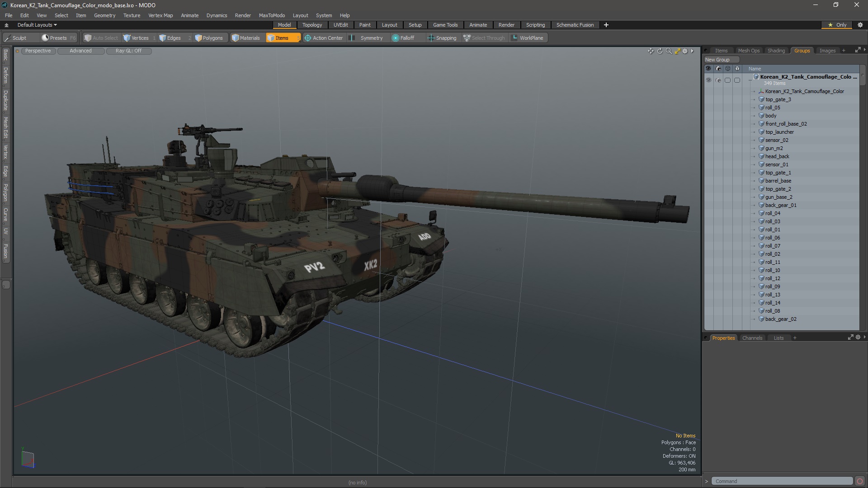The width and height of the screenshot is (868, 488).
Task: Open the Default Layouts dropdown
Action: [37, 25]
